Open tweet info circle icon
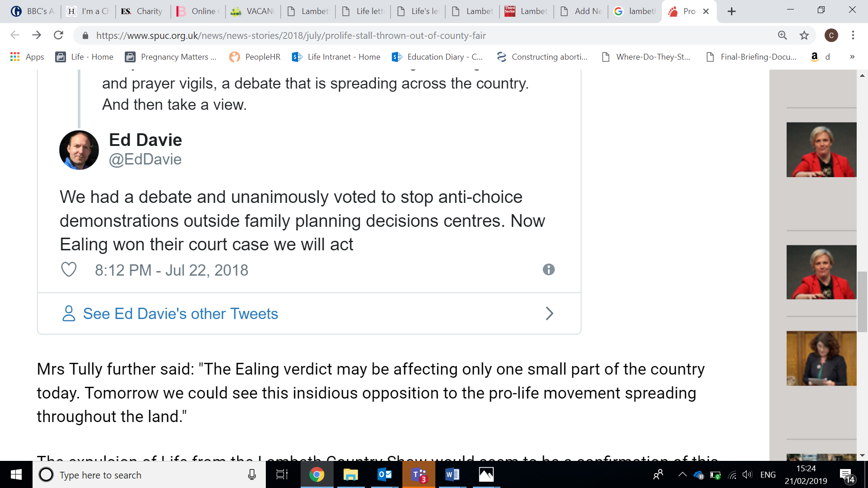The width and height of the screenshot is (868, 488). point(548,270)
